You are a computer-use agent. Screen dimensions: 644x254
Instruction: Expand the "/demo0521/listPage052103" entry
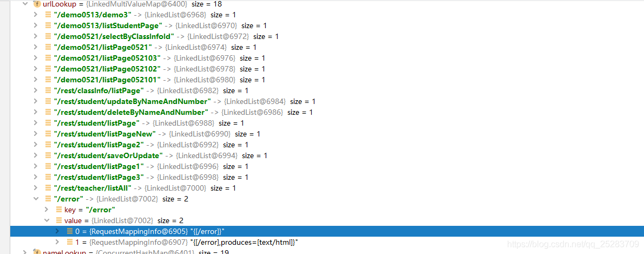[x=36, y=58]
